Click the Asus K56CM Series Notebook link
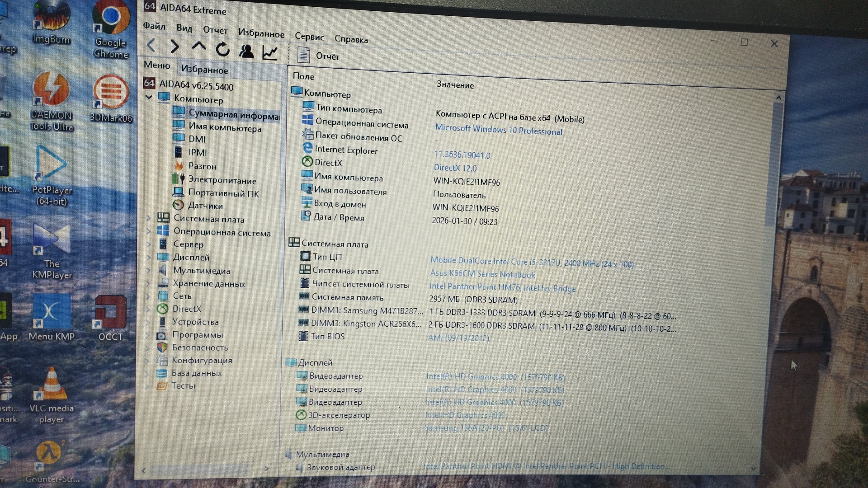 coord(482,274)
